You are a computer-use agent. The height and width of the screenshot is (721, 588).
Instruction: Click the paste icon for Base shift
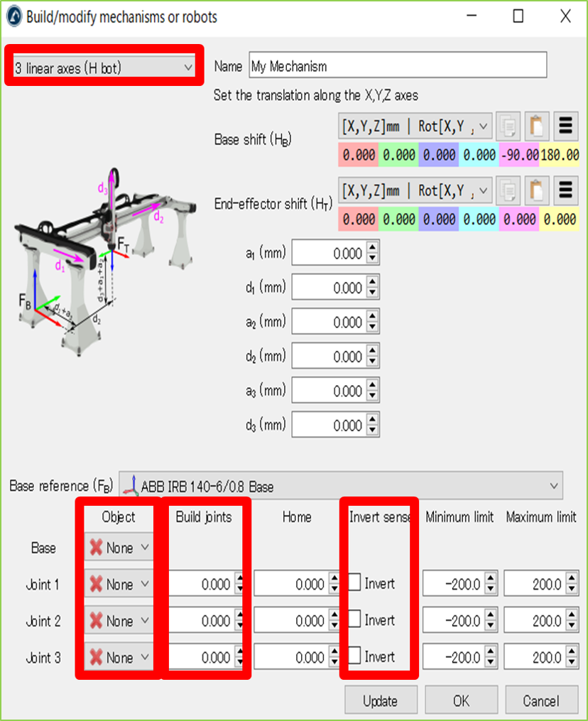pos(535,127)
